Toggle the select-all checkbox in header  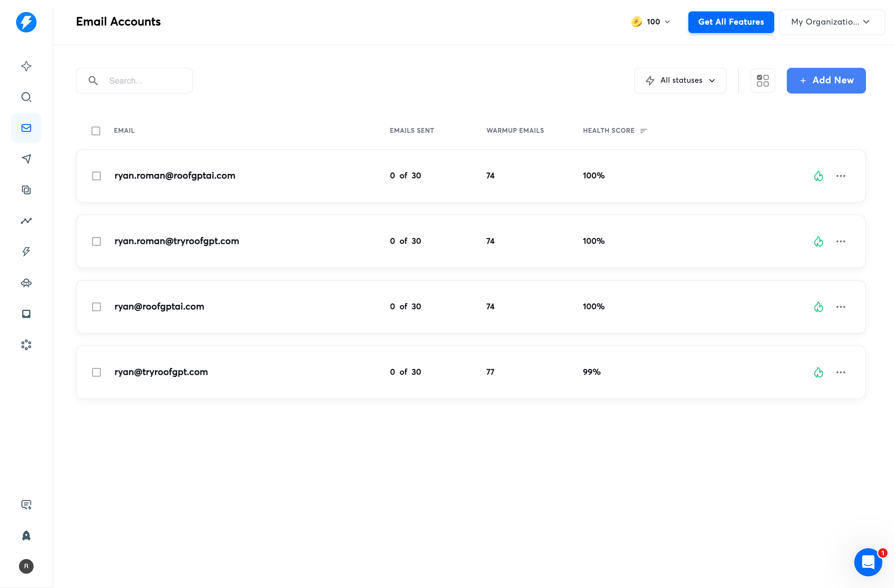(96, 131)
